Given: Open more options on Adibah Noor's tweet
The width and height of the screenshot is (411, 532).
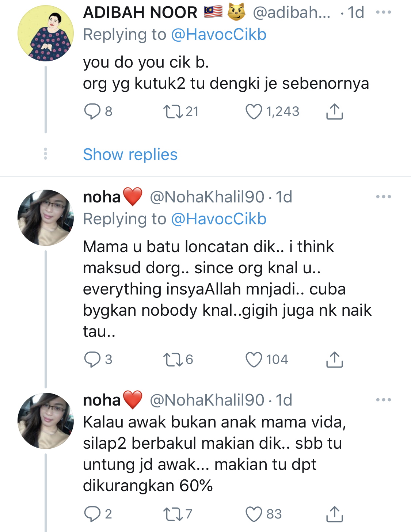Looking at the screenshot, I should pos(384,12).
